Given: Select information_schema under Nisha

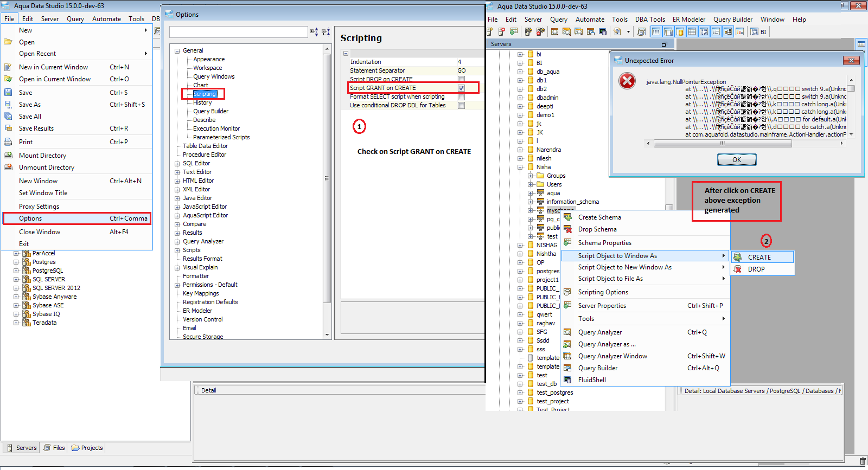Looking at the screenshot, I should 573,202.
